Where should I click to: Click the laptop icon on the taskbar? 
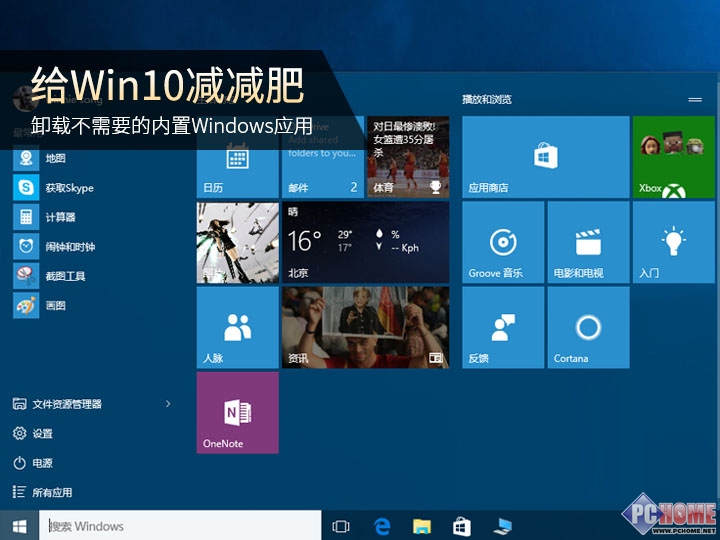coord(502,526)
